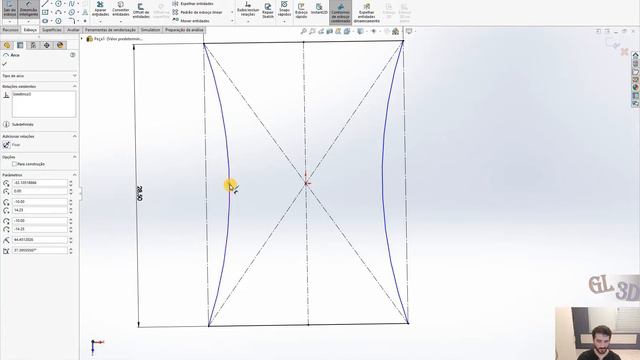Open the PropertyManager panel tab
Viewport: 640px width, 360px height.
pyautogui.click(x=20, y=45)
